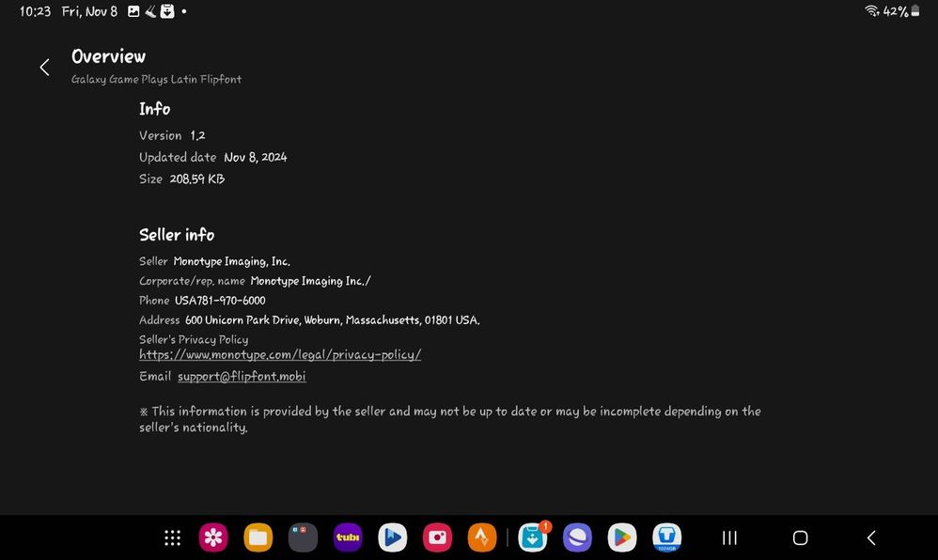938x560 pixels.
Task: Open Google Play Store
Action: coord(622,537)
